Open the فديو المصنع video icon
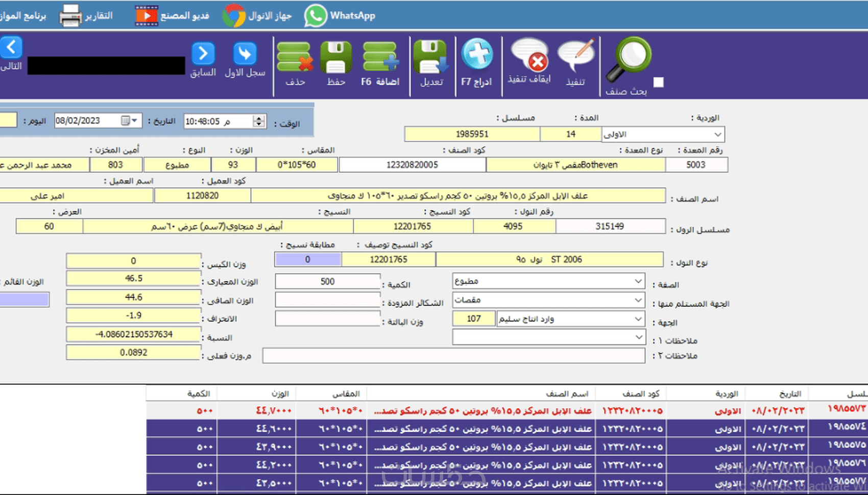 tap(147, 15)
